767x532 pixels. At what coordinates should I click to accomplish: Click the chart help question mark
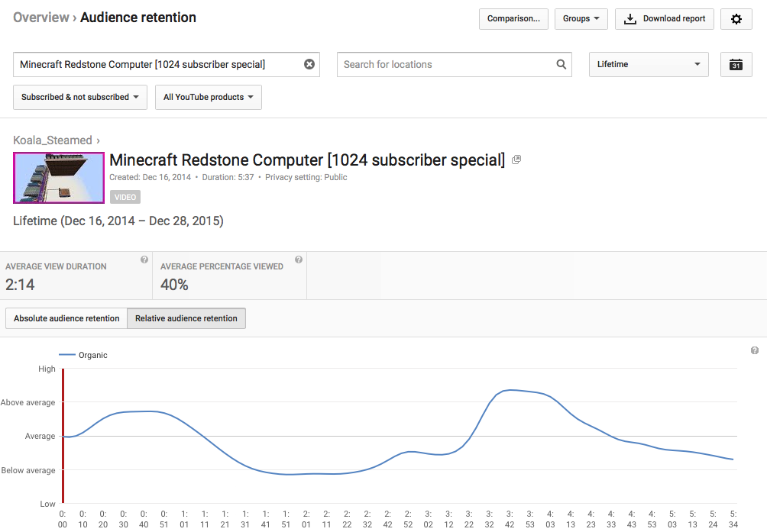coord(755,350)
